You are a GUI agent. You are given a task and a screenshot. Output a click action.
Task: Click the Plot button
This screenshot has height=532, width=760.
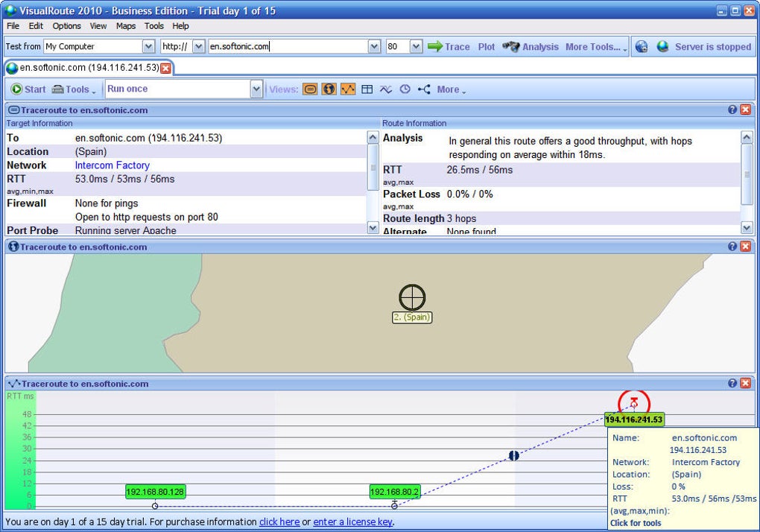coord(486,47)
